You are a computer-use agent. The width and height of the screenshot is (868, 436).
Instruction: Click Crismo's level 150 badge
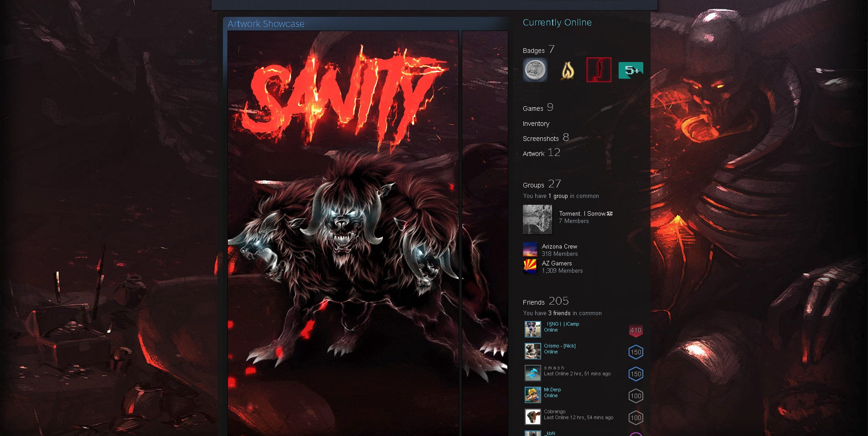pyautogui.click(x=636, y=352)
